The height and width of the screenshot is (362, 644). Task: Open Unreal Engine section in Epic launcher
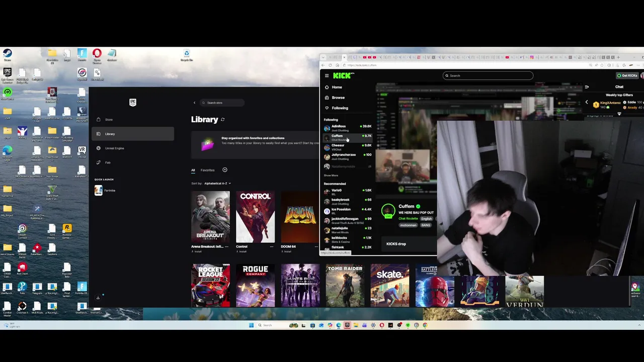pos(132,148)
